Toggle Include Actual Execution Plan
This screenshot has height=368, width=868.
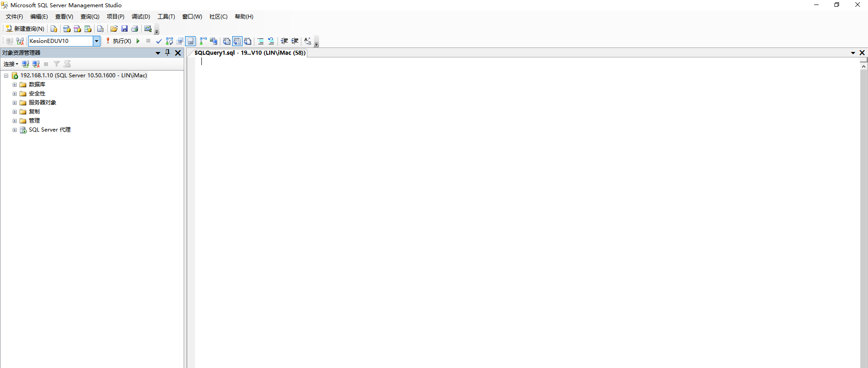(203, 41)
